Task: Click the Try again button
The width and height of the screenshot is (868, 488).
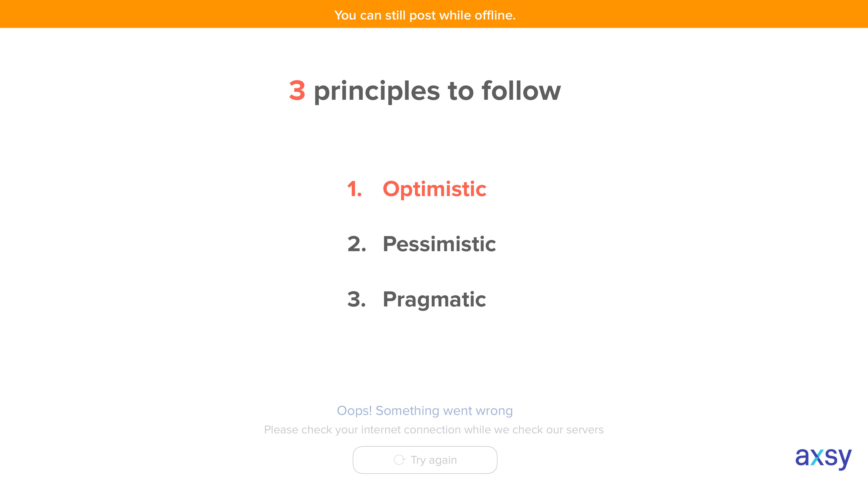Action: click(x=425, y=460)
